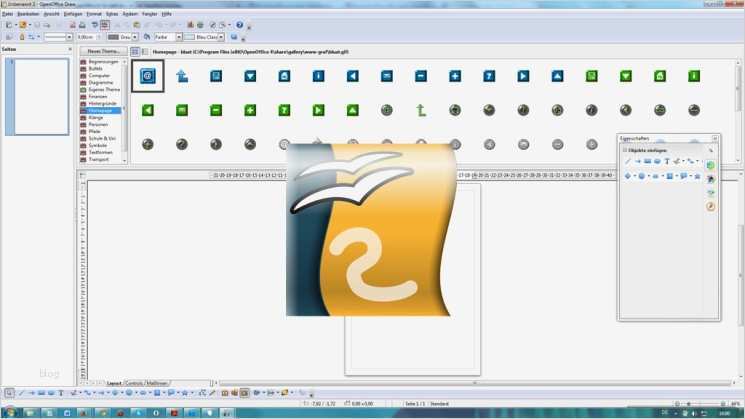Open the Einfügen menu
745x419 pixels.
[73, 14]
